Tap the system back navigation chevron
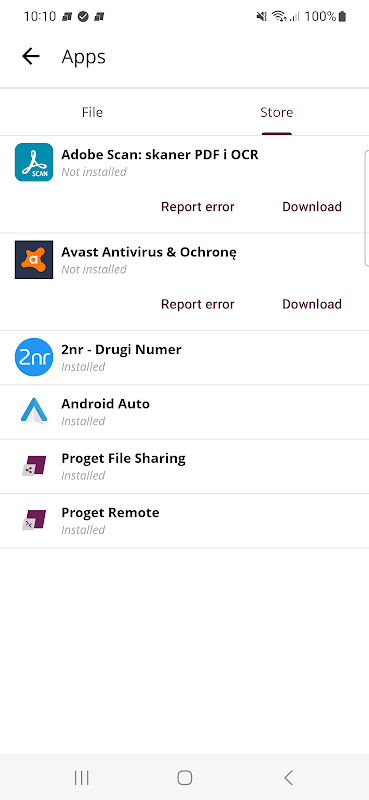The height and width of the screenshot is (800, 369). [288, 778]
